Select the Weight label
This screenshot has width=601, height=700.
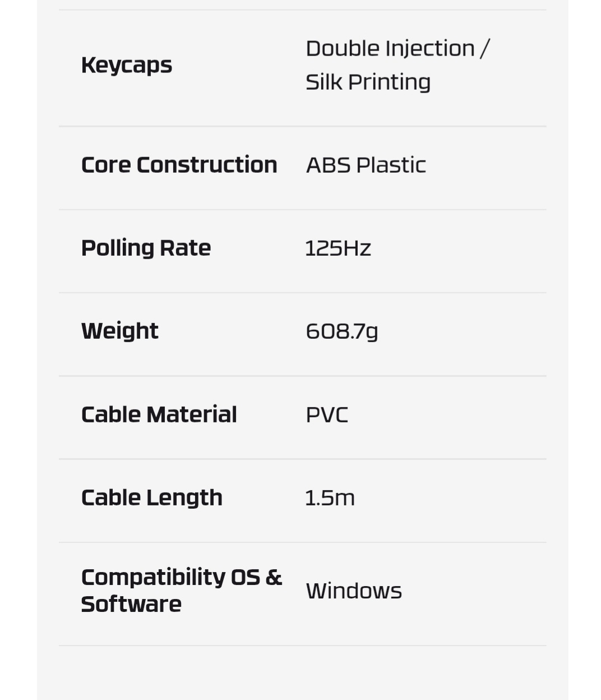pos(120,331)
